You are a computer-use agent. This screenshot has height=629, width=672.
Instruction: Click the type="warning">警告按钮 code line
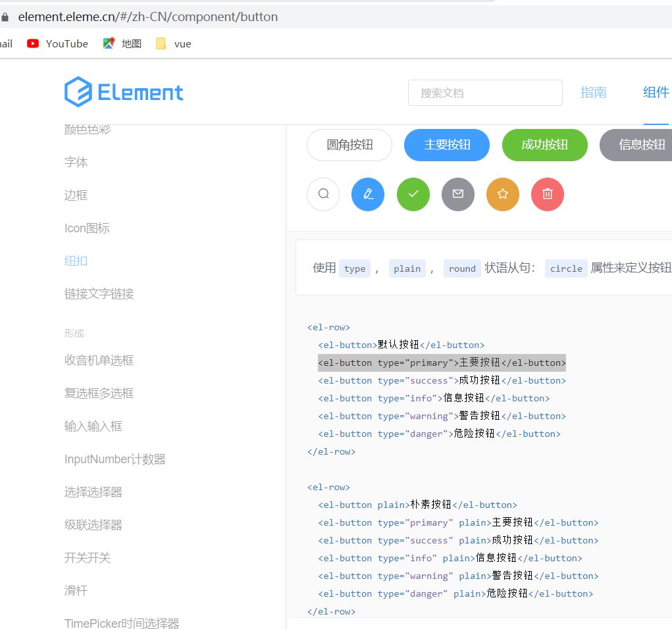(x=442, y=416)
